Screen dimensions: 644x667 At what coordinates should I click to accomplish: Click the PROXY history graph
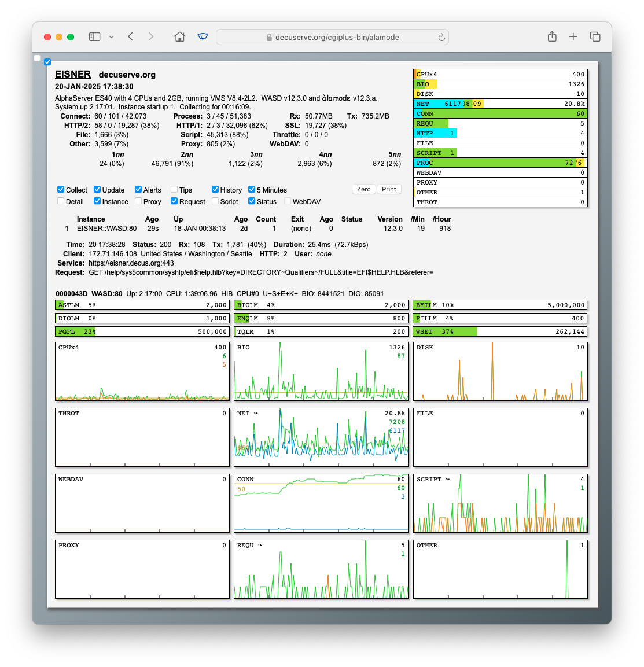(142, 569)
